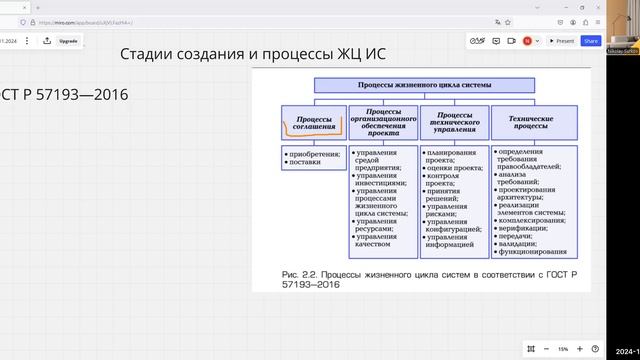Click the blue Share button
Image resolution: width=640 pixels, height=360 pixels.
591,41
